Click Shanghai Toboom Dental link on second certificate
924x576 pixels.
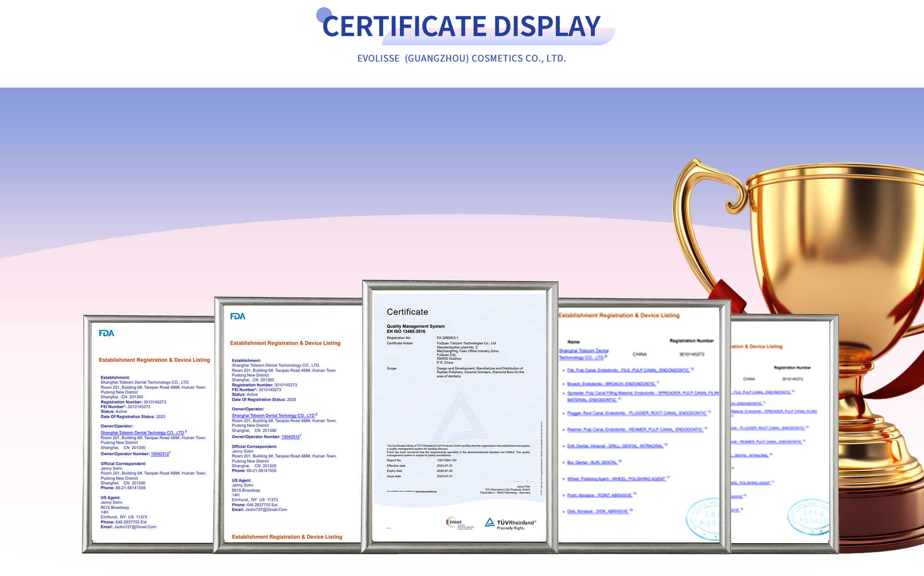coord(273,415)
